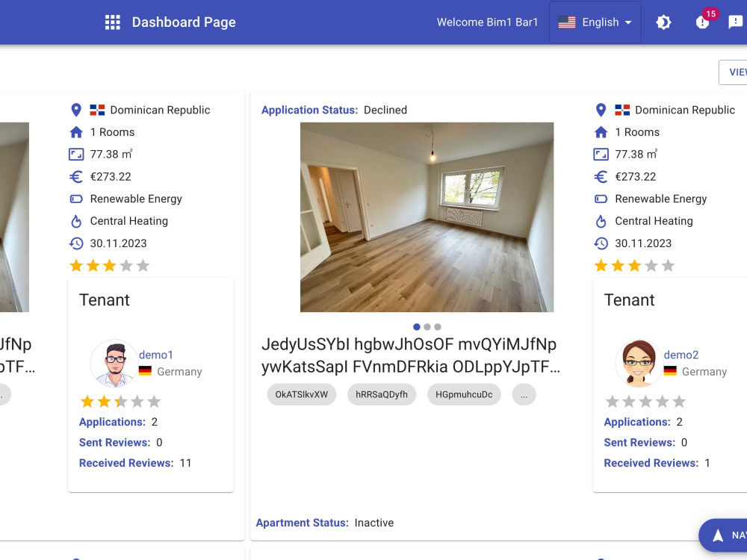Click the VIEW button at top right
This screenshot has width=747, height=560.
[734, 72]
